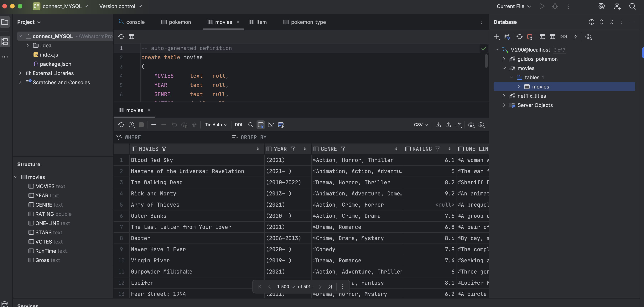Switch to the item editor tab

(x=258, y=22)
